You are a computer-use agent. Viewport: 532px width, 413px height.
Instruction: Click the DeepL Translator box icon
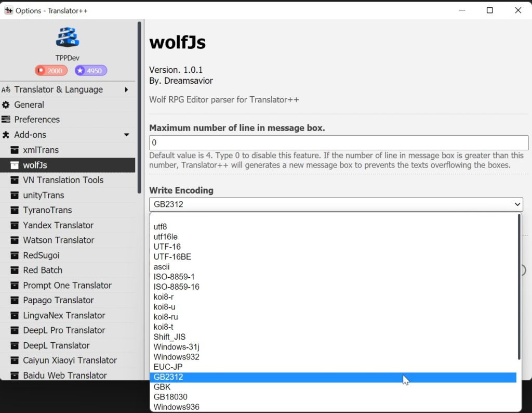click(x=15, y=345)
